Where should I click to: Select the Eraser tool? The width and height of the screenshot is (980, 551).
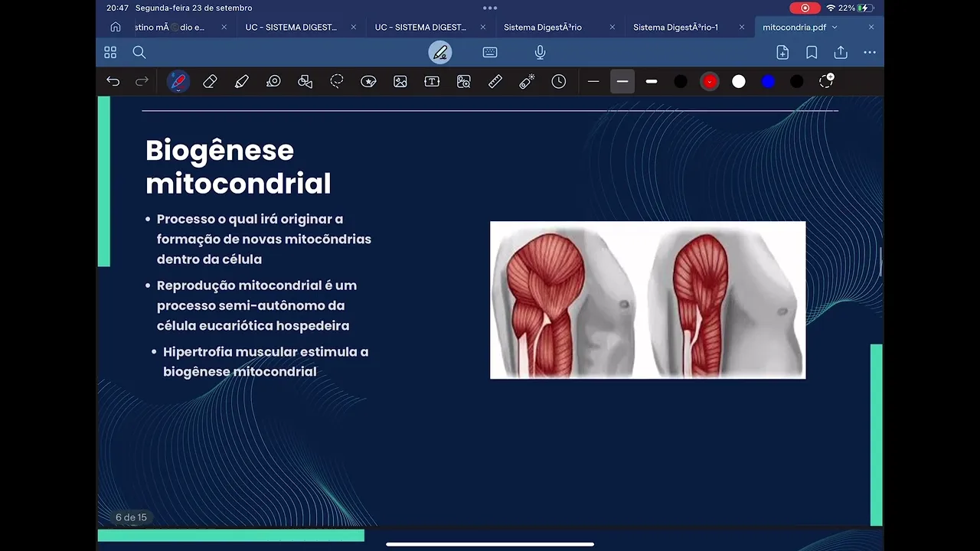[x=210, y=81]
